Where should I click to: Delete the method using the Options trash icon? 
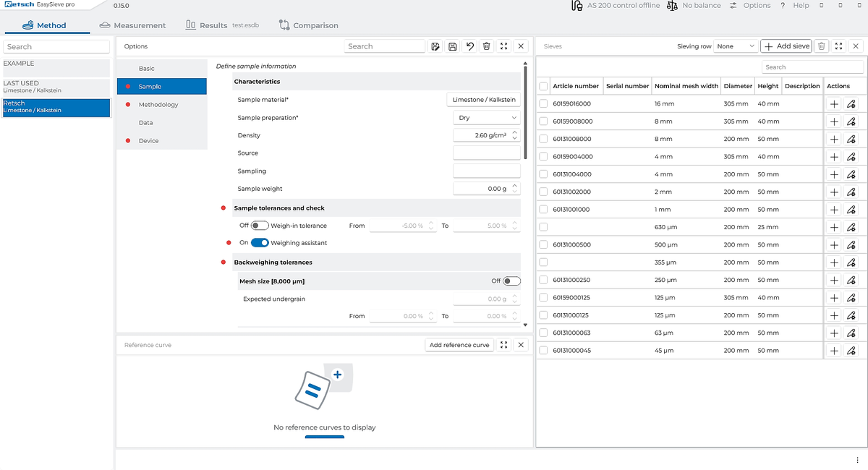pyautogui.click(x=487, y=46)
